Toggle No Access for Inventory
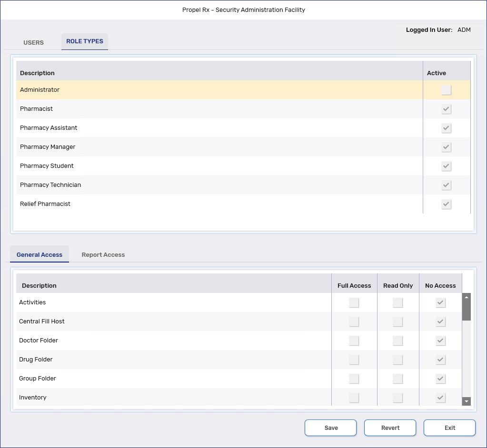The width and height of the screenshot is (487, 448). click(440, 398)
